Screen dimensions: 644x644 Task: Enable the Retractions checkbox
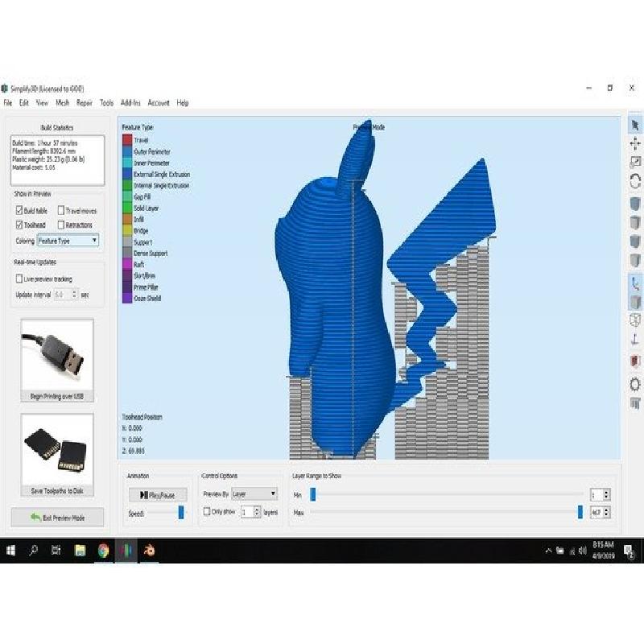(61, 225)
